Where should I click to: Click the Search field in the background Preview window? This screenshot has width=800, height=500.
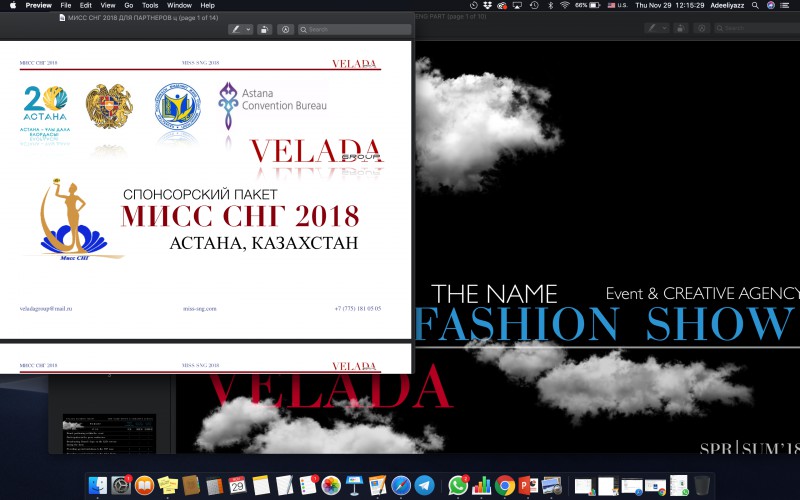757,29
